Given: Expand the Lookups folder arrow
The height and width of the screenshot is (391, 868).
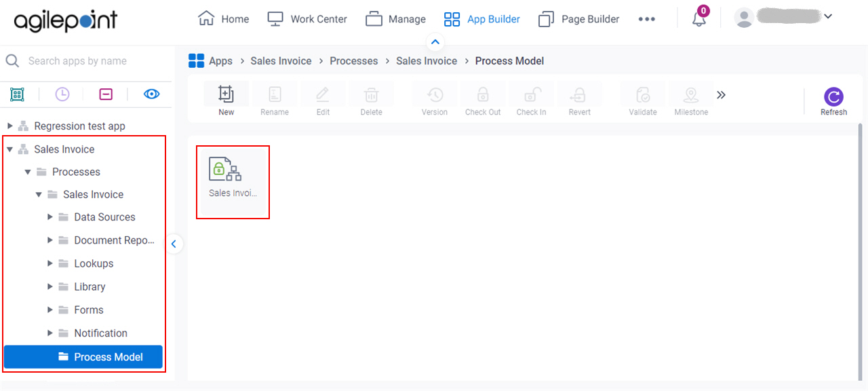Looking at the screenshot, I should pos(50,263).
